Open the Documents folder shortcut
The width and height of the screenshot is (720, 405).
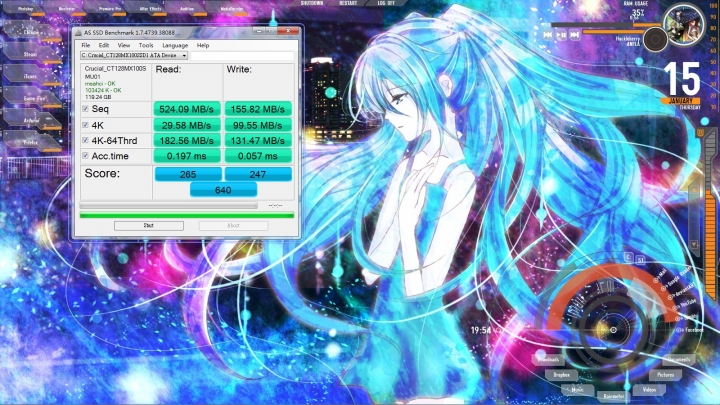(x=679, y=360)
